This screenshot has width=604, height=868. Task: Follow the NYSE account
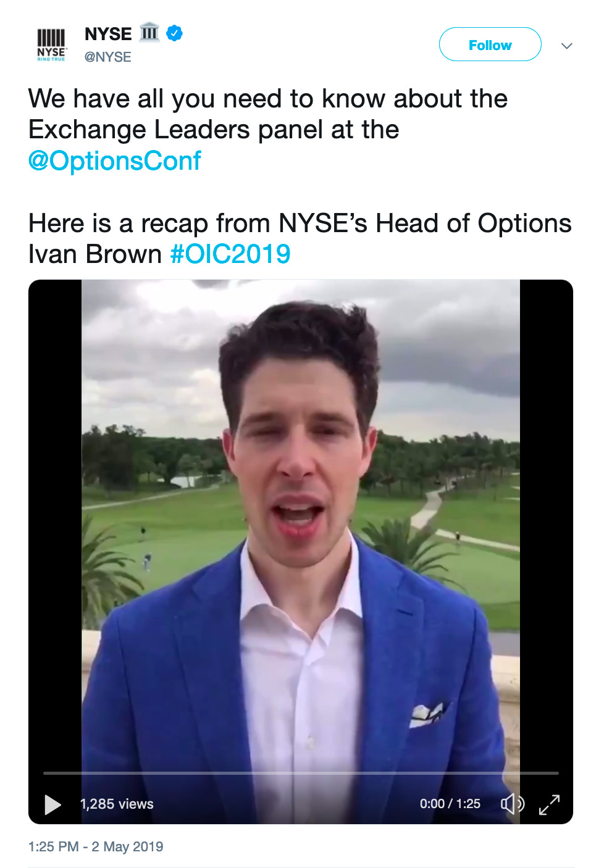pos(490,44)
